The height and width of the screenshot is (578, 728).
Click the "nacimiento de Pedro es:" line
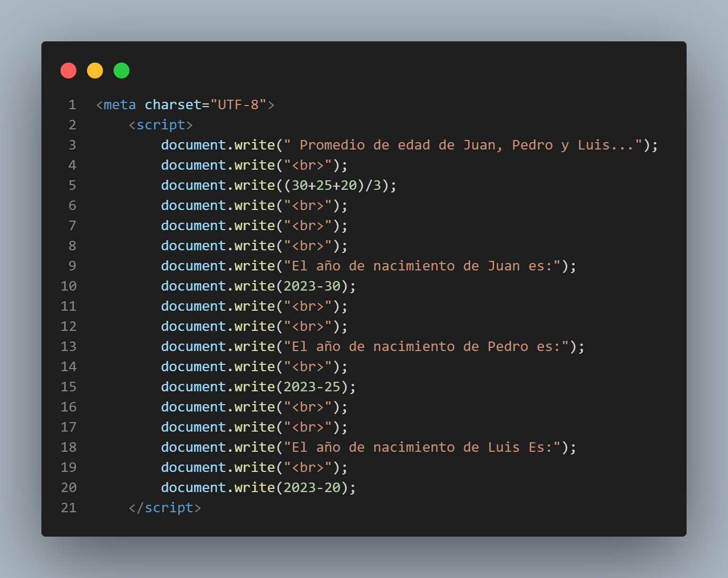point(373,347)
